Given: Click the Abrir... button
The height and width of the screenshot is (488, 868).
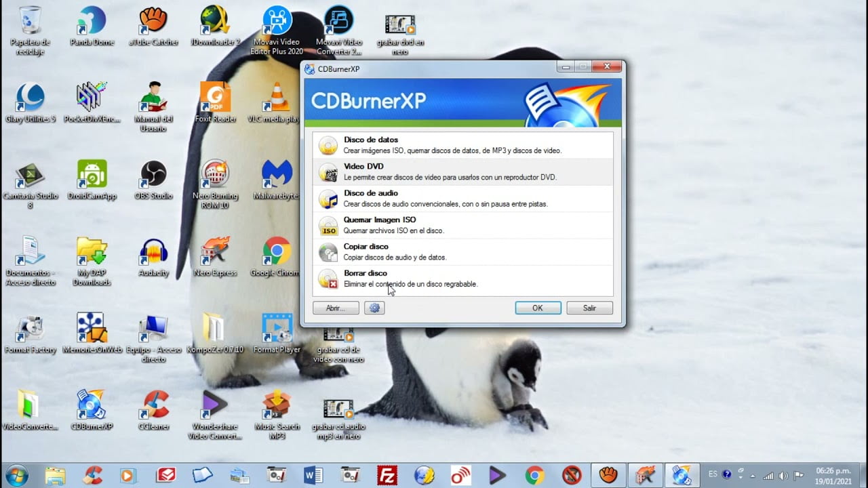Looking at the screenshot, I should (x=335, y=308).
